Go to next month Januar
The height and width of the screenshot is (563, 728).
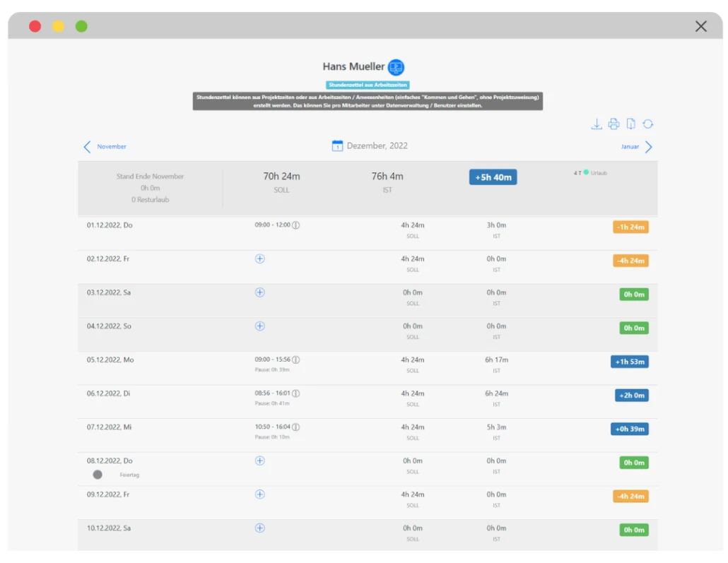(x=629, y=147)
